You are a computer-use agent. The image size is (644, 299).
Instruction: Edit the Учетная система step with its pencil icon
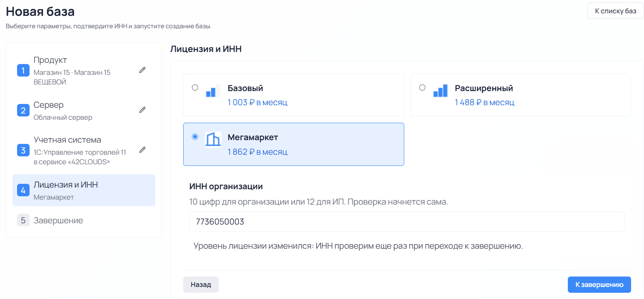[142, 150]
